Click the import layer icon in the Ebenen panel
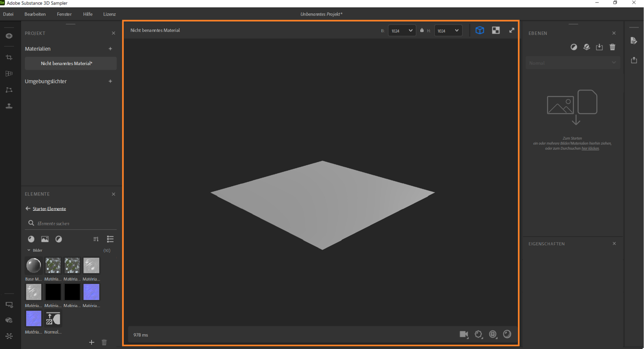The width and height of the screenshot is (644, 349). pyautogui.click(x=599, y=47)
